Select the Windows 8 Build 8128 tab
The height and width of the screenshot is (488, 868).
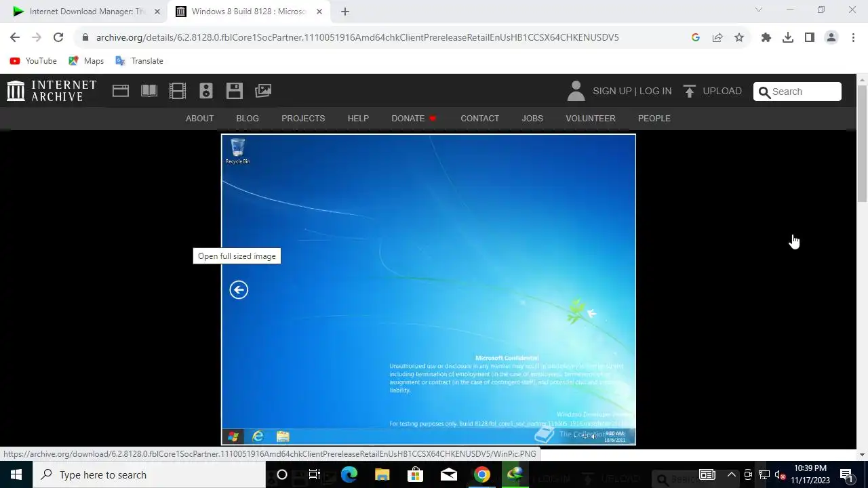(x=248, y=12)
